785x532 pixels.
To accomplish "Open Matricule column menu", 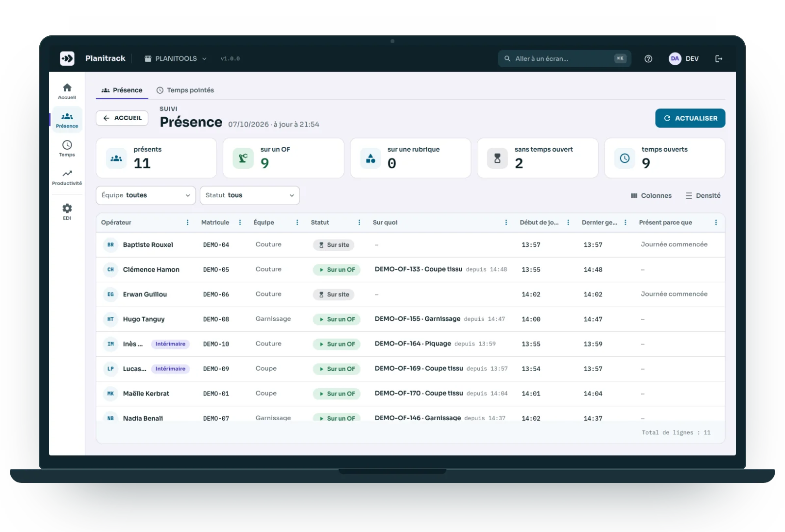I will 240,222.
